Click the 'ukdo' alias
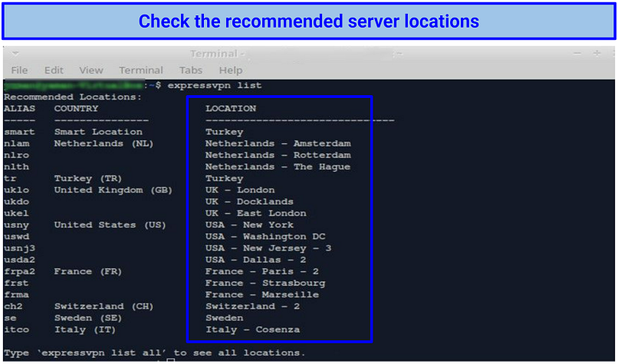Viewport: 618px width, 364px height. pyautogui.click(x=17, y=202)
